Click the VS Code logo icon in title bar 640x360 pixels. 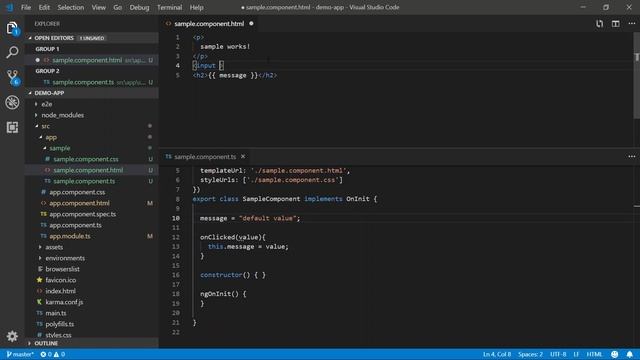pos(9,7)
